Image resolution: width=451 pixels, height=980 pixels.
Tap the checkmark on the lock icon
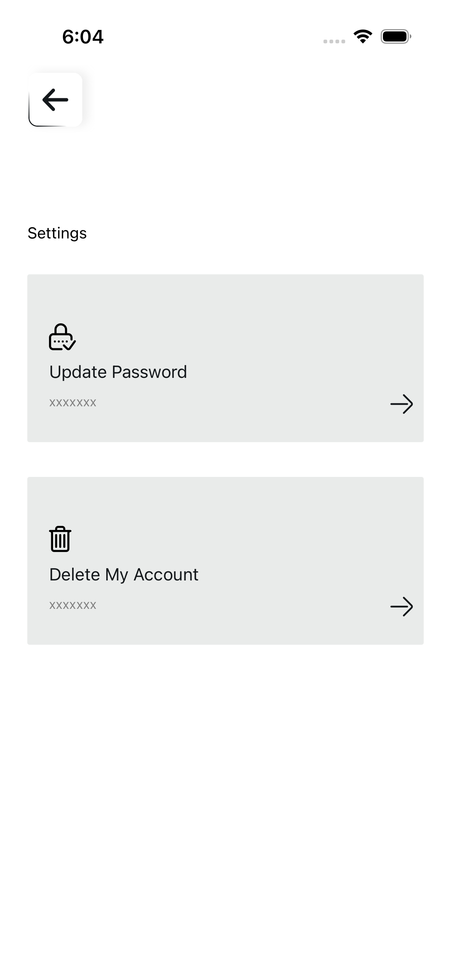[70, 345]
